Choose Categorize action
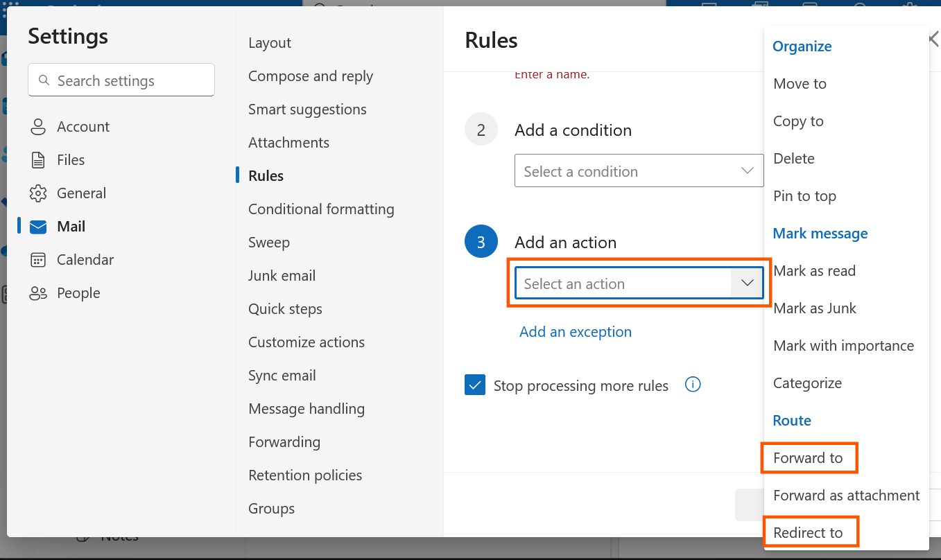Viewport: 941px width, 560px height. [807, 383]
